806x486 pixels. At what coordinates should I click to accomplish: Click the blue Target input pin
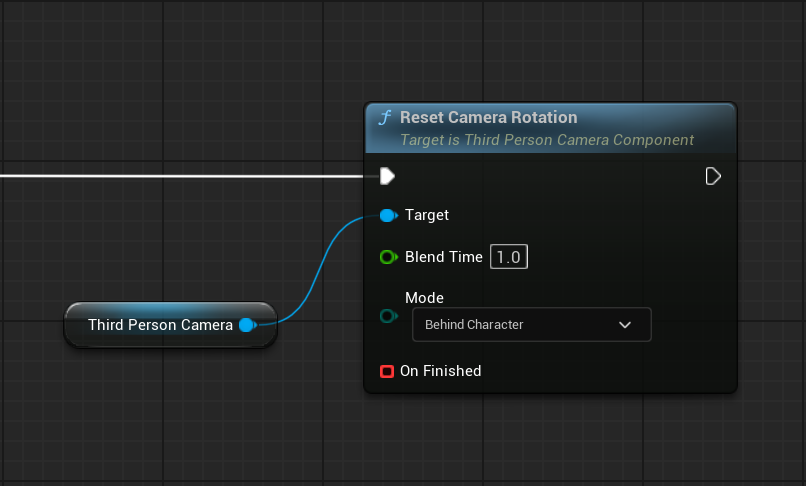[388, 215]
